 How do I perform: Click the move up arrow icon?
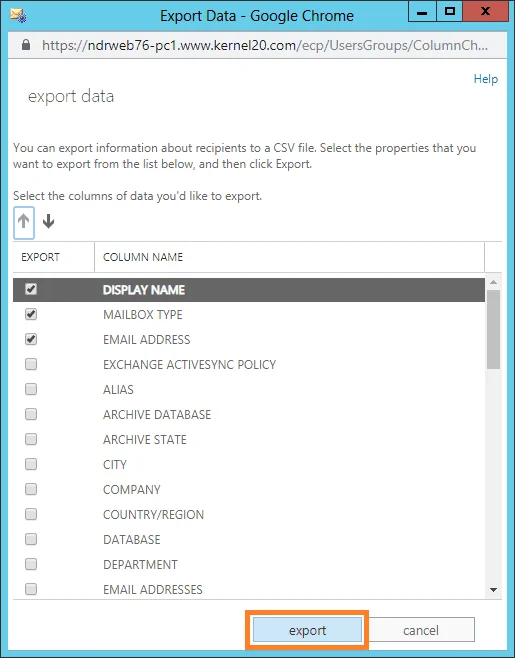[x=24, y=222]
